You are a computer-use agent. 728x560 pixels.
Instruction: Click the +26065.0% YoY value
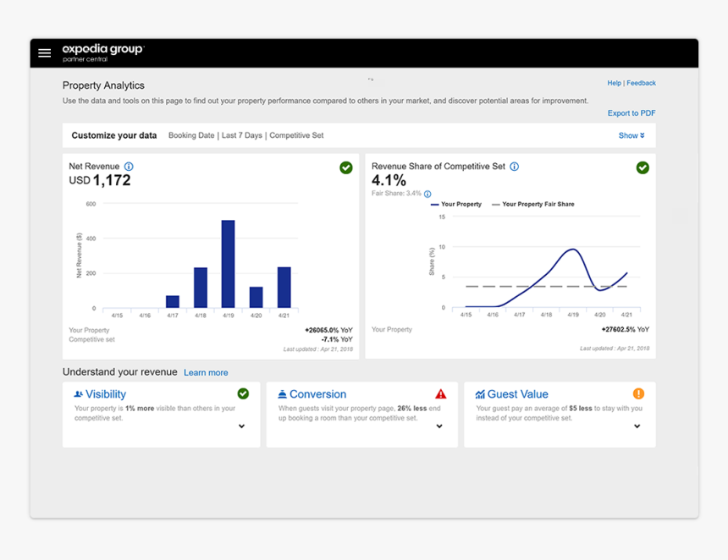328,331
